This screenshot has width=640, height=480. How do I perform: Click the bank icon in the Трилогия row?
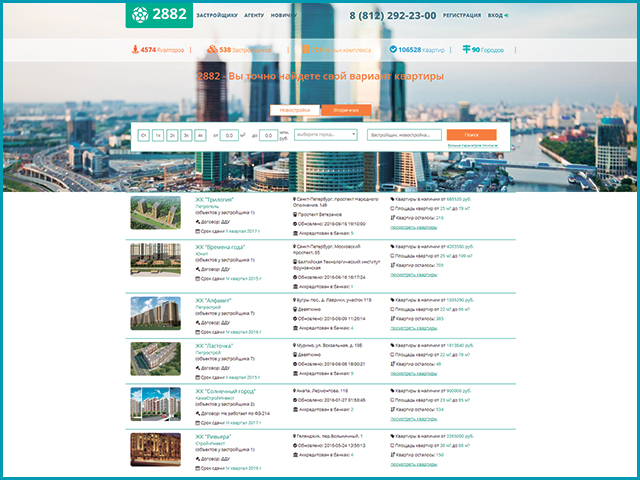click(x=295, y=233)
